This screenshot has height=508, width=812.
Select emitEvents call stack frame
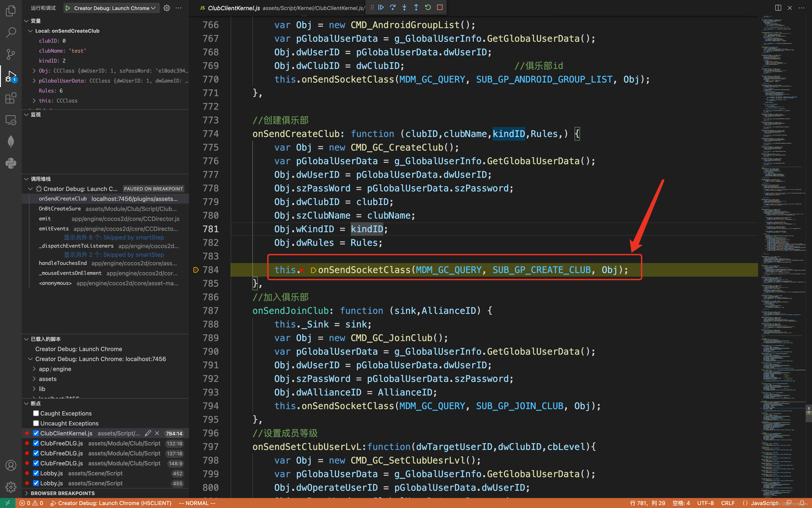click(x=105, y=229)
